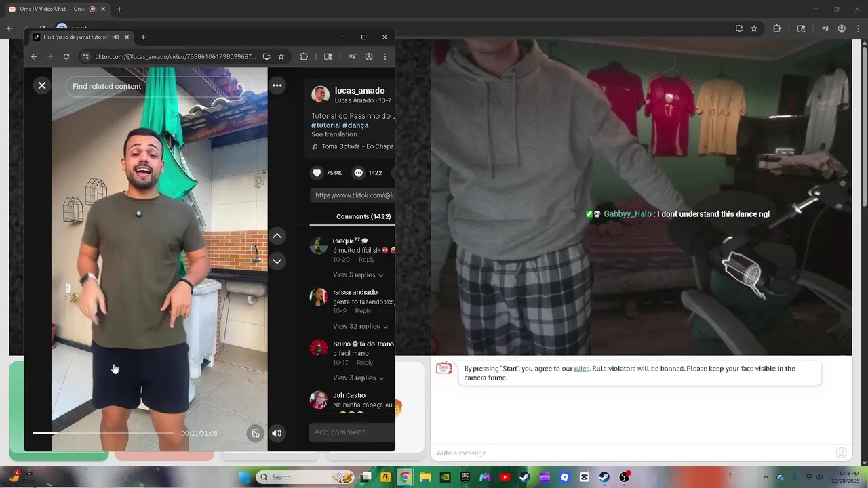Viewport: 868px width, 488px height.
Task: Install app icon in TikTok address bar
Action: [267, 56]
